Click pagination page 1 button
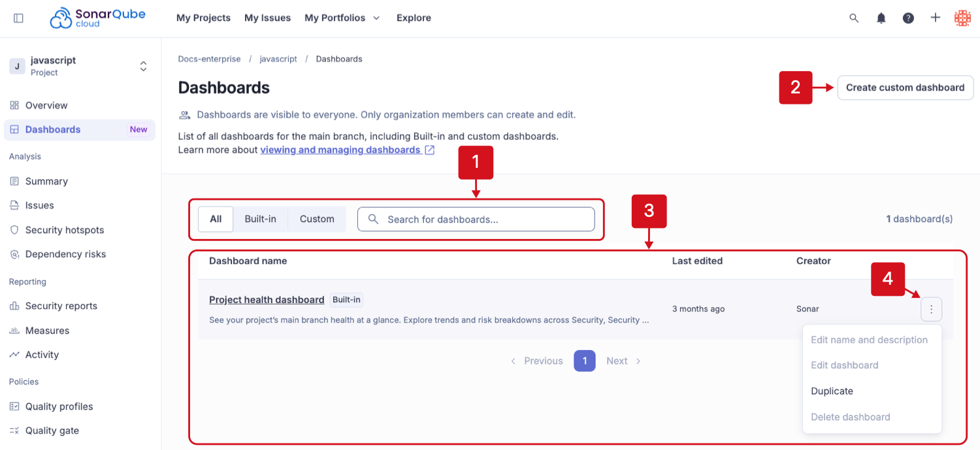Viewport: 980px width, 450px height. (x=585, y=361)
